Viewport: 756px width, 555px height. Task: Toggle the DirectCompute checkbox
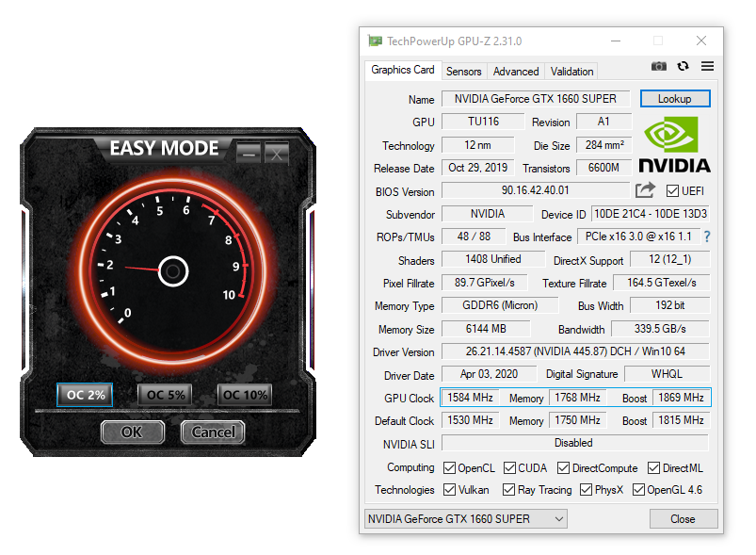(563, 467)
